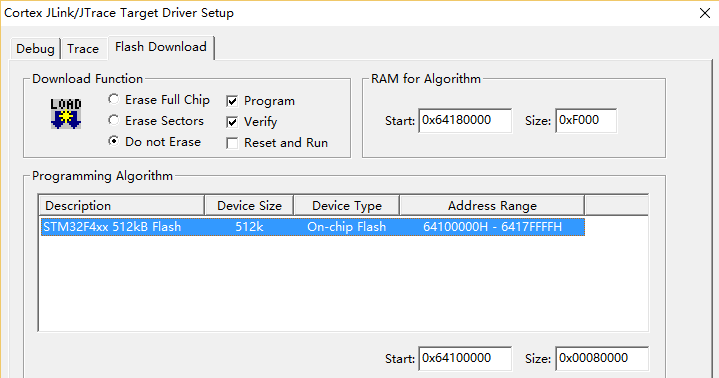Click the Device Type column header
Screen dimensions: 719x378
pos(347,206)
